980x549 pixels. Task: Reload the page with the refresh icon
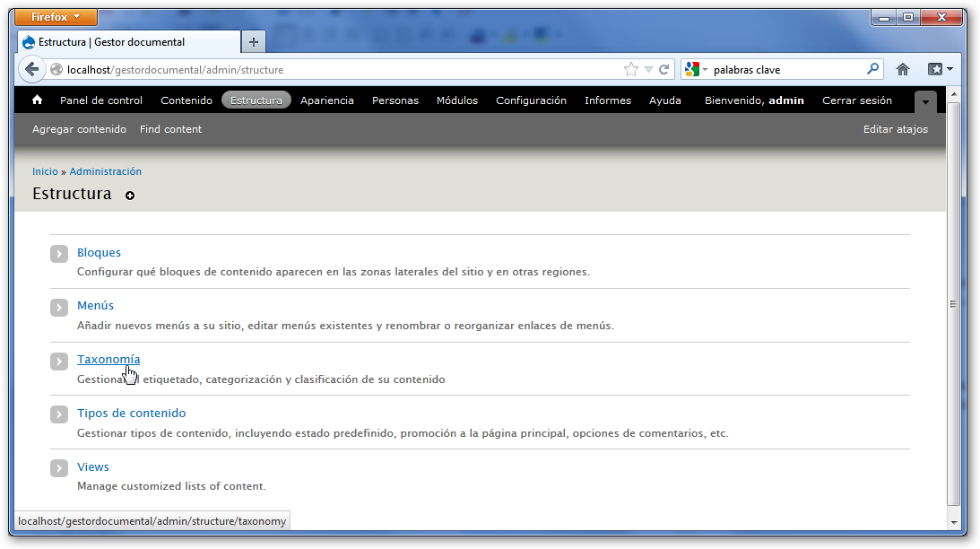pyautogui.click(x=665, y=69)
